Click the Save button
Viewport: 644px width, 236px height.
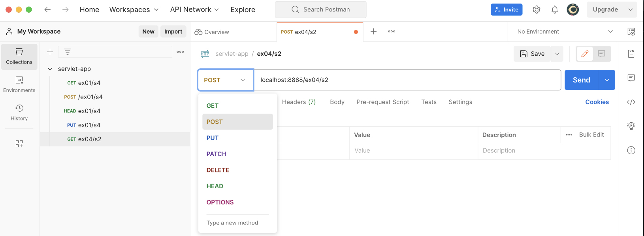coord(532,54)
